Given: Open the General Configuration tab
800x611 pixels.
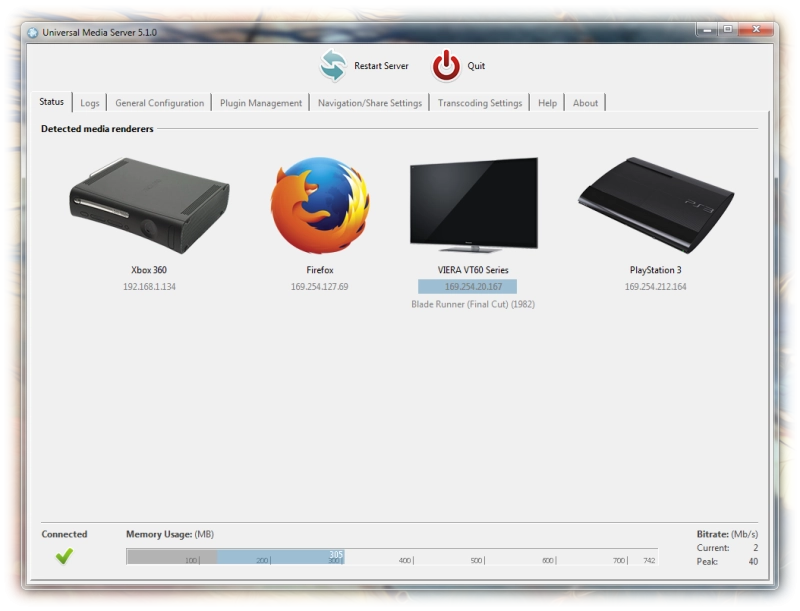Looking at the screenshot, I should pyautogui.click(x=160, y=103).
